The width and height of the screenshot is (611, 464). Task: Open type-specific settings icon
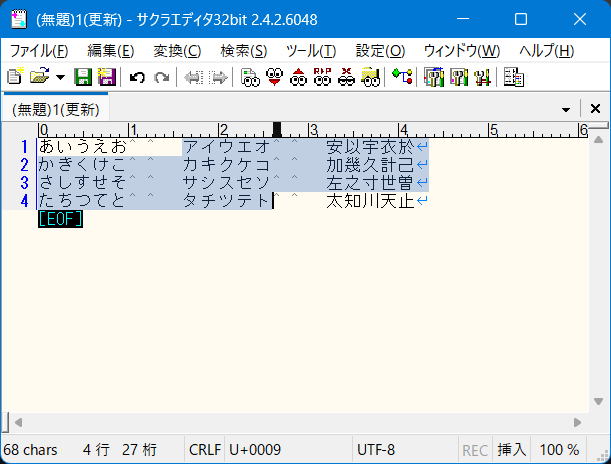click(459, 77)
